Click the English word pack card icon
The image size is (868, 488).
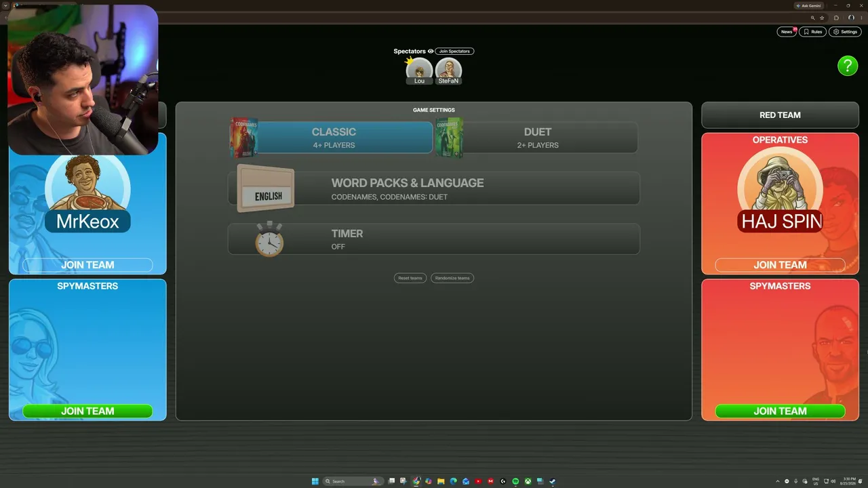pyautogui.click(x=266, y=189)
